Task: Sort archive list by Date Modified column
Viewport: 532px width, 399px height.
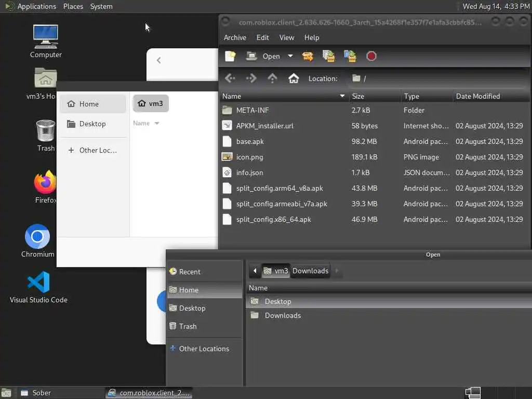Action: 491,96
